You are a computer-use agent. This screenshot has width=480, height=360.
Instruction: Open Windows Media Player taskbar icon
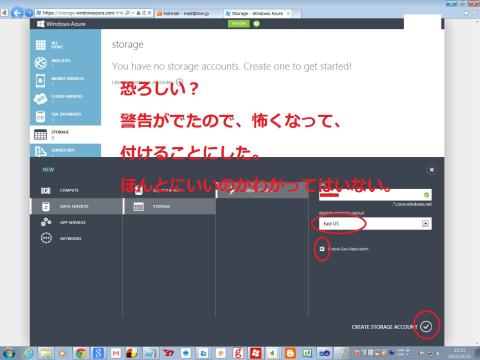(x=63, y=353)
